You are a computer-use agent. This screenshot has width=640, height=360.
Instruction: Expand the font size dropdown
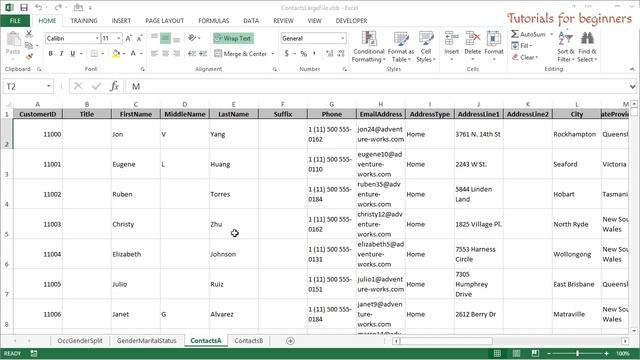coord(119,38)
